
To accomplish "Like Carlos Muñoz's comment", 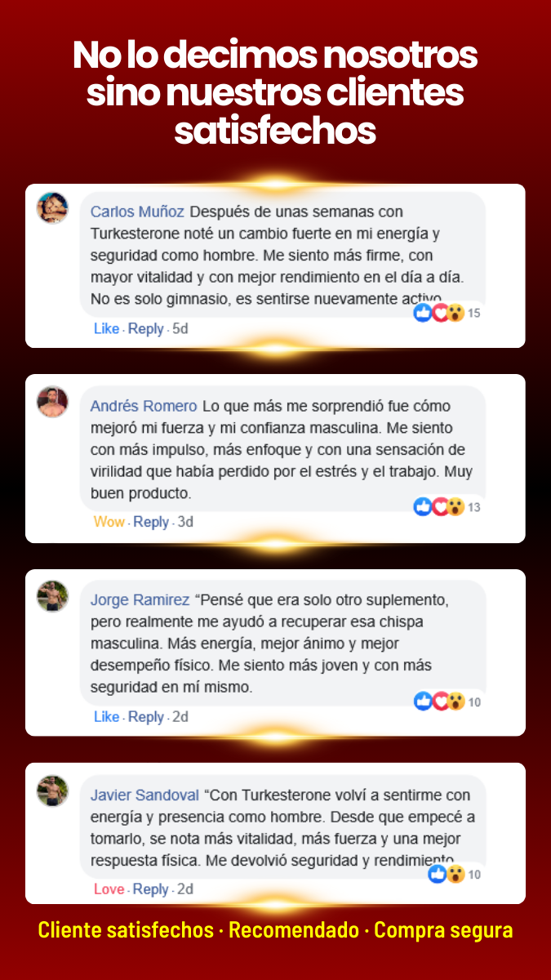I will tap(106, 328).
